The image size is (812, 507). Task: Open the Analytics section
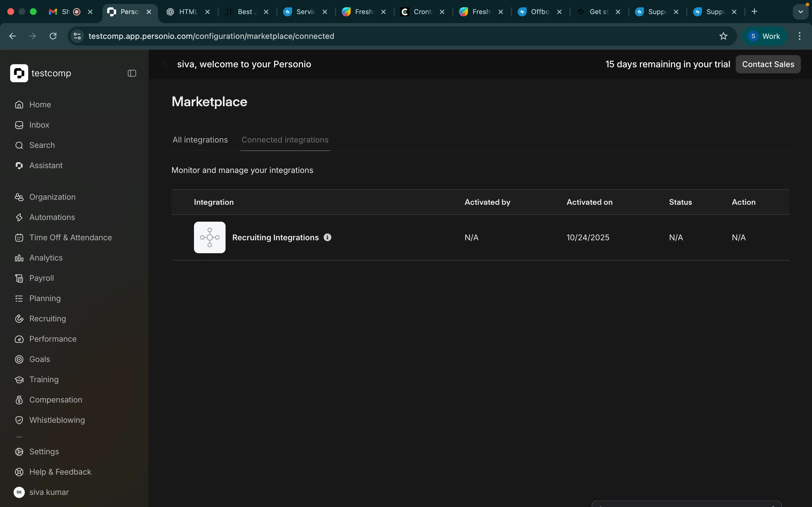pos(46,258)
